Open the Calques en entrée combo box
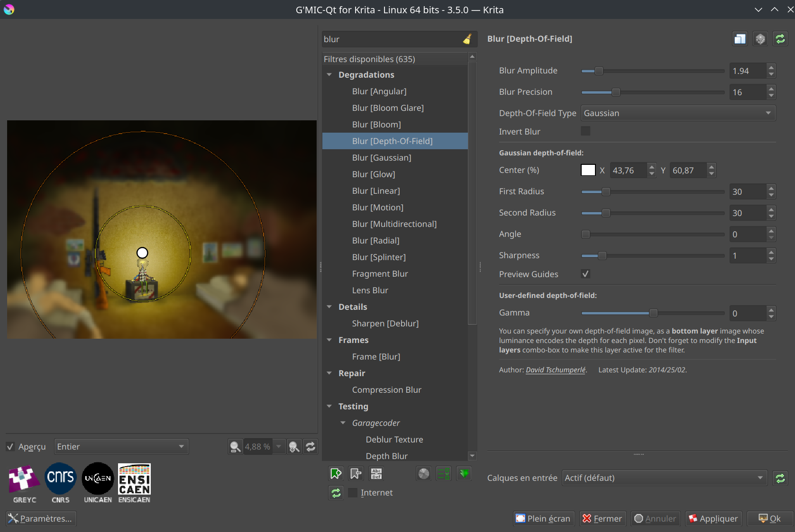Image resolution: width=795 pixels, height=532 pixels. point(664,478)
